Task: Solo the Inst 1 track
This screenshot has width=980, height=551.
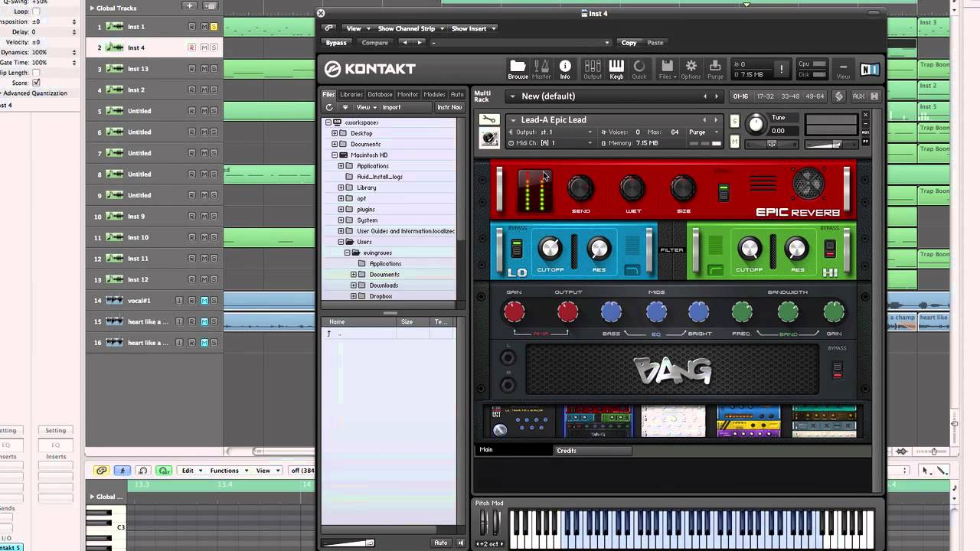Action: 214,27
